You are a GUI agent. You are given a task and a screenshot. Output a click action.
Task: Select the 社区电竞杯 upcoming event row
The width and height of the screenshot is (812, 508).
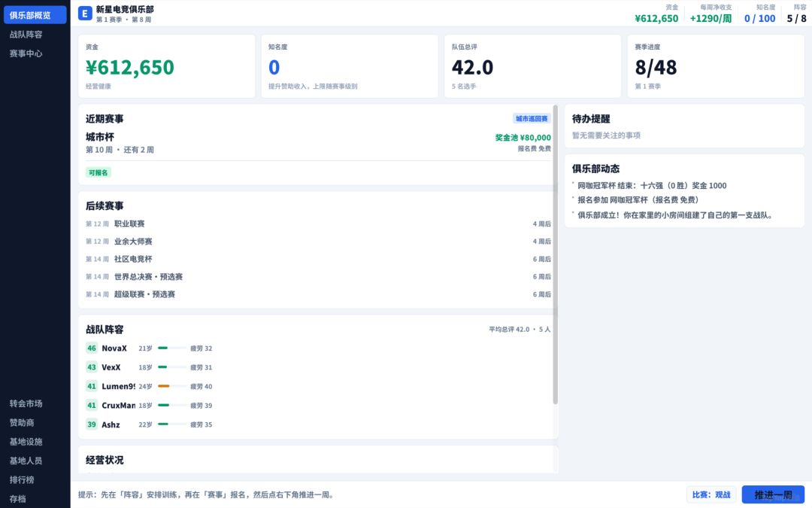pyautogui.click(x=318, y=259)
